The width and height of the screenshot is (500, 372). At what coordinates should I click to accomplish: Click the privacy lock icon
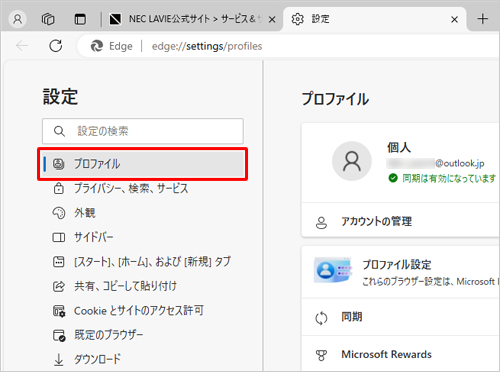[59, 188]
